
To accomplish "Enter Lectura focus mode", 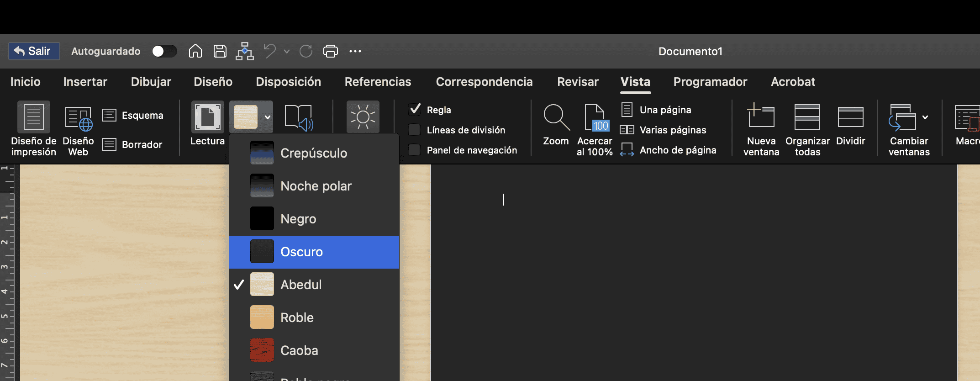I will coord(208,123).
